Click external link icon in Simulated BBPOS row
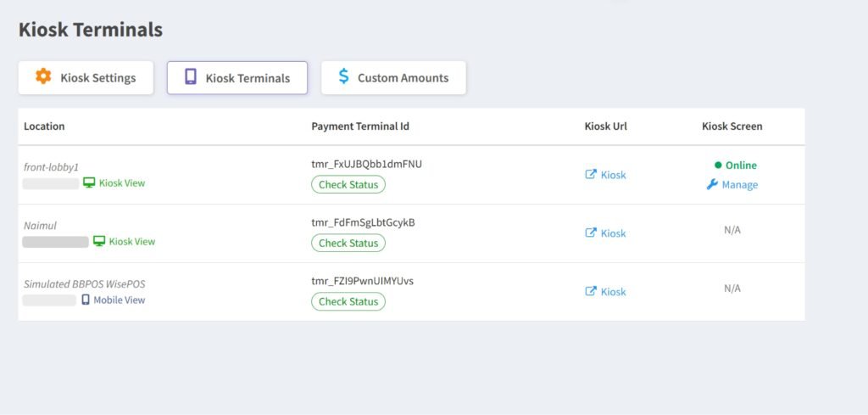The height and width of the screenshot is (415, 868). pyautogui.click(x=591, y=291)
